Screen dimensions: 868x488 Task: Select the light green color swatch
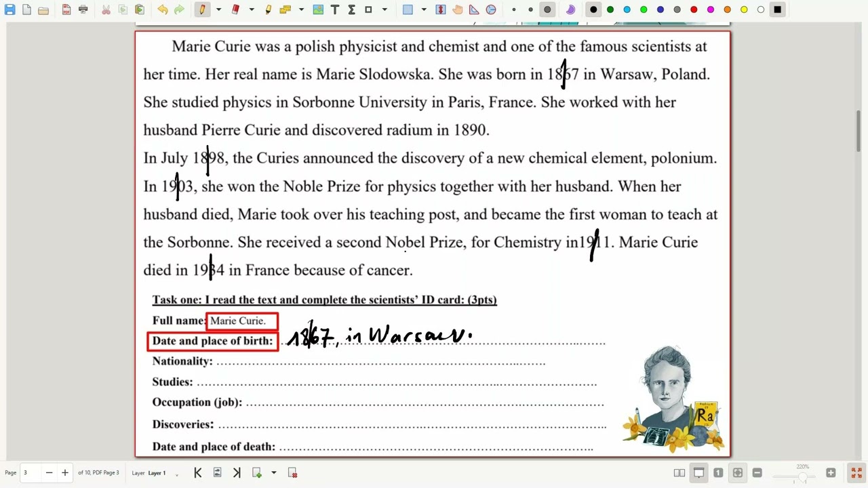click(x=644, y=9)
